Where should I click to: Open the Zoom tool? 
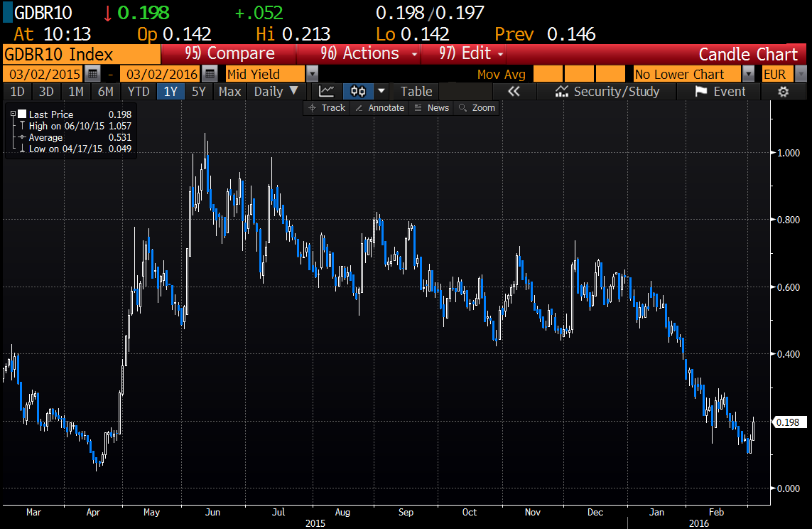(x=477, y=107)
